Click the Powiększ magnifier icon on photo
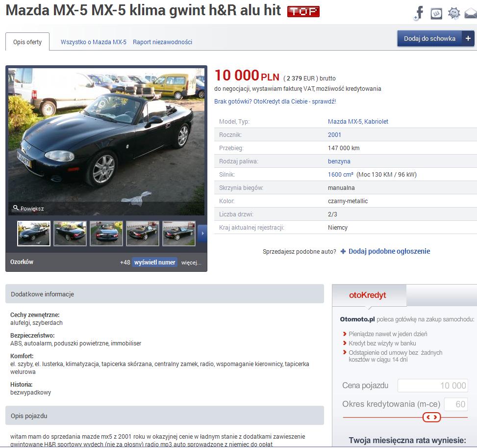This screenshot has width=477, height=448. (16, 208)
